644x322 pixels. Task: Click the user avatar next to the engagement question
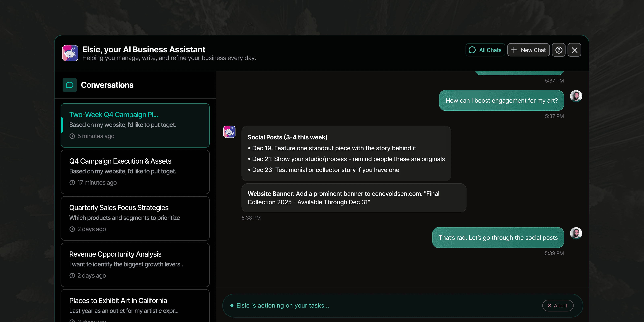[x=576, y=96]
